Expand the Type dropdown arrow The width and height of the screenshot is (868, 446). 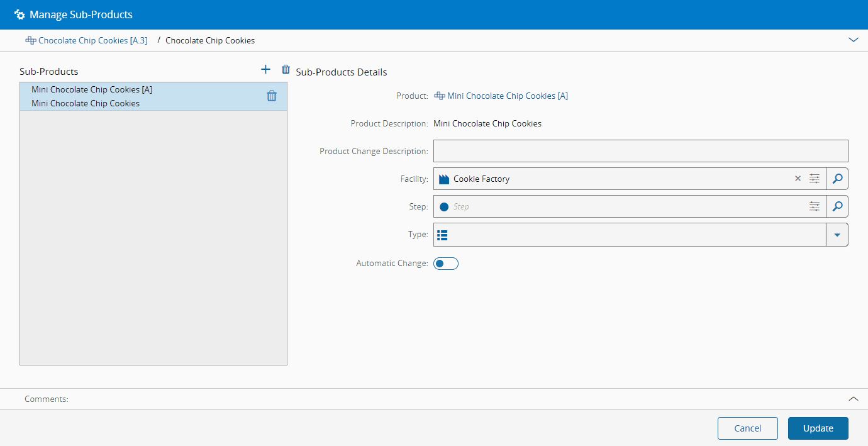pos(837,235)
